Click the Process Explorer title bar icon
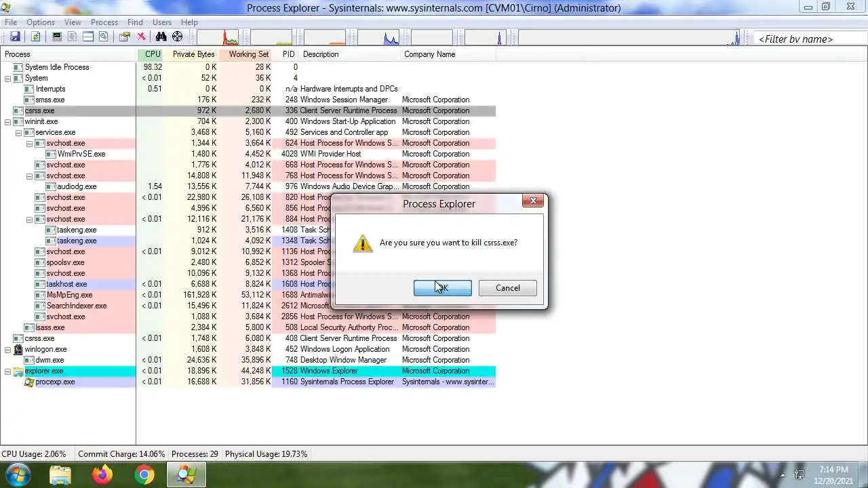The width and height of the screenshot is (868, 488). click(x=6, y=7)
